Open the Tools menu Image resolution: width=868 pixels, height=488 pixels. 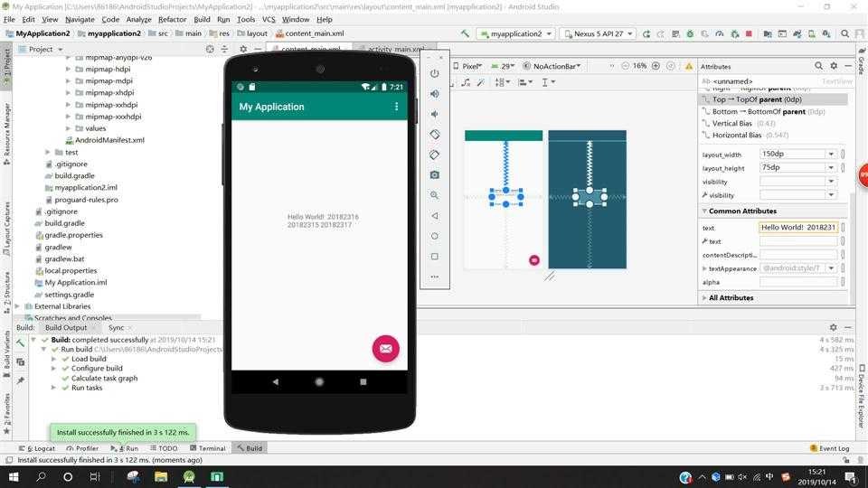click(246, 19)
